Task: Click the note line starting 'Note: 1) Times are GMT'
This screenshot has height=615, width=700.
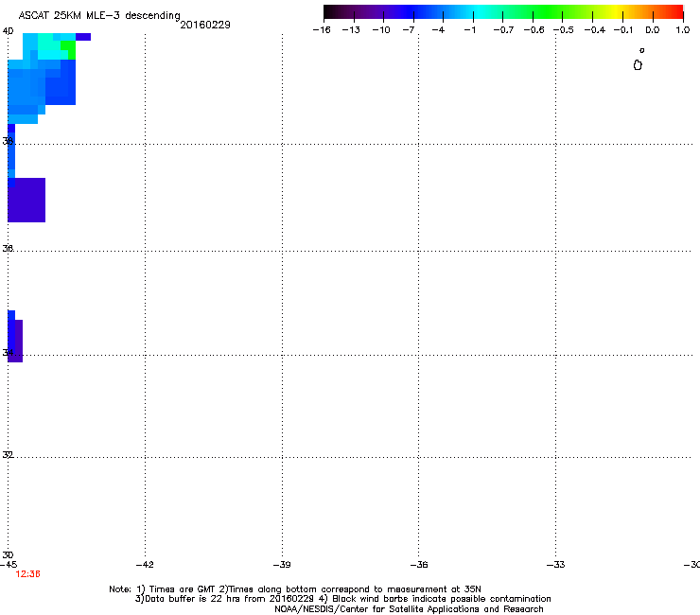Action: pos(295,589)
